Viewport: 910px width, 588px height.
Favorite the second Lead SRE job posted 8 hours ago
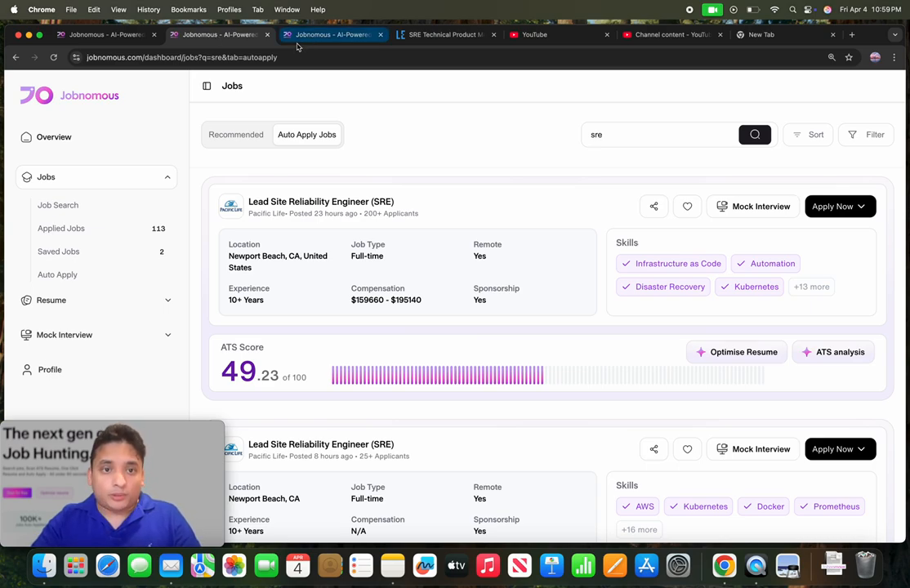pos(687,448)
